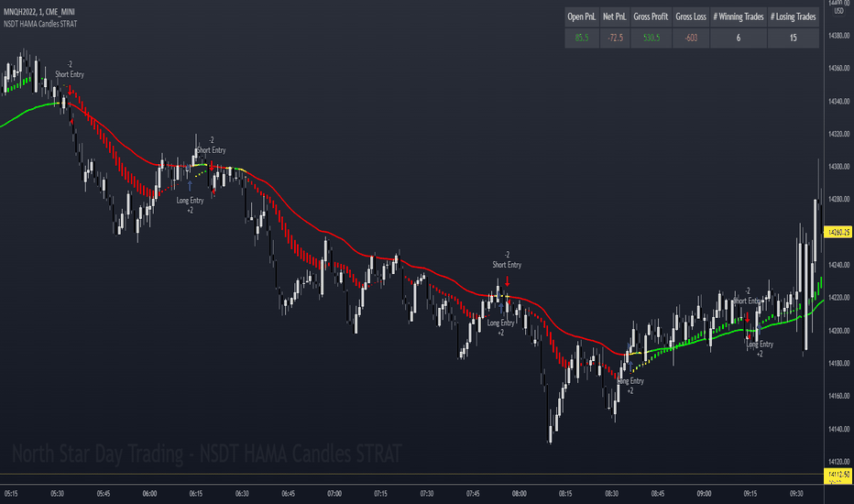Select the NSDT HAMA Candles STRAT indicator label

[40, 24]
